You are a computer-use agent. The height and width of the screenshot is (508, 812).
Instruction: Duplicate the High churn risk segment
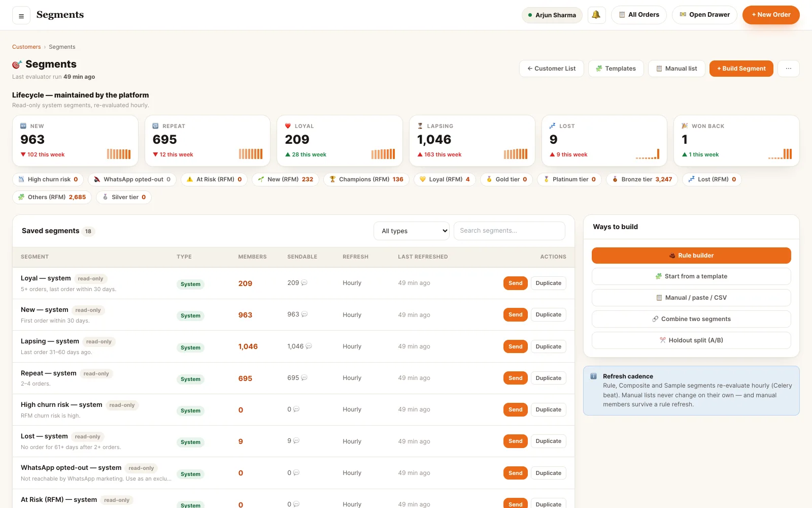[x=548, y=409]
